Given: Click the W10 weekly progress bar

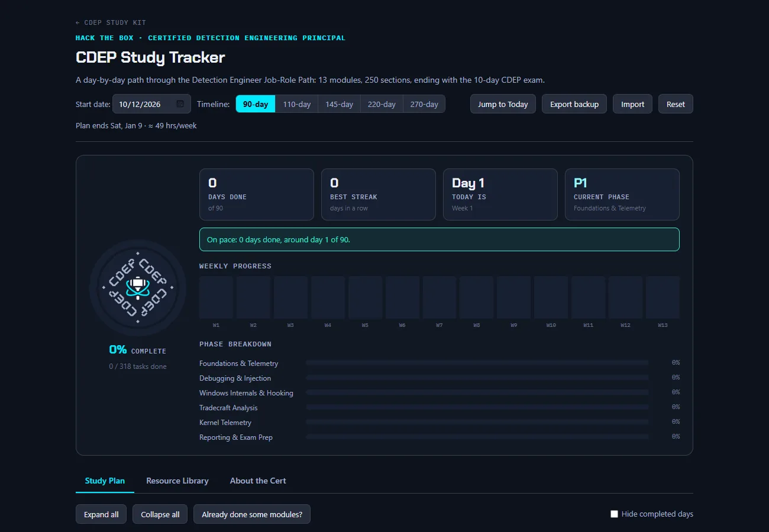Looking at the screenshot, I should coord(551,297).
